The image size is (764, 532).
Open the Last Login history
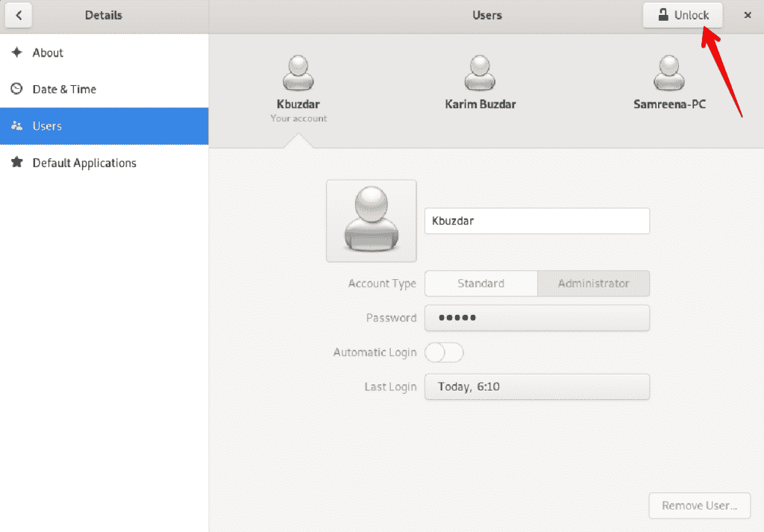(536, 387)
